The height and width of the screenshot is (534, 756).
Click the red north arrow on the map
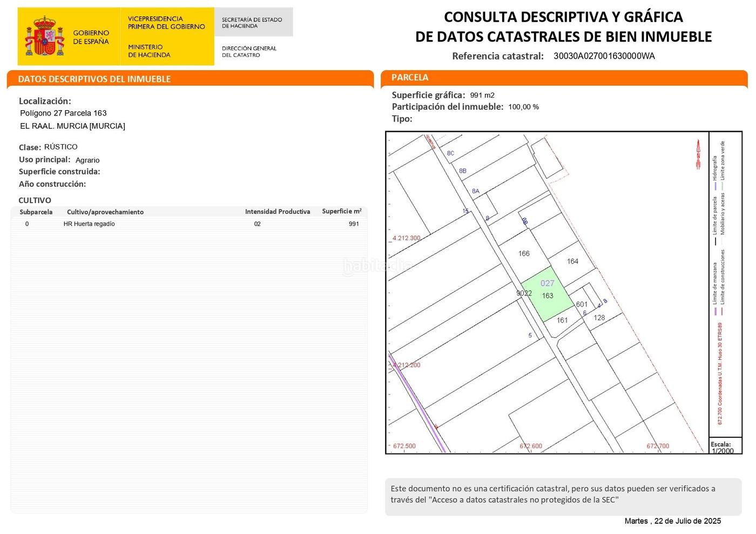[x=698, y=154]
